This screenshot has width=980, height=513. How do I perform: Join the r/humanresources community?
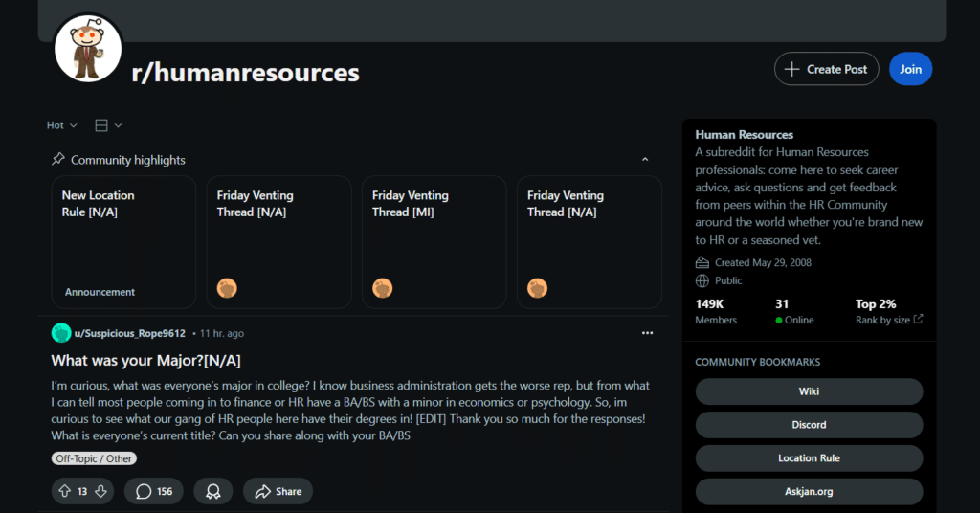910,69
